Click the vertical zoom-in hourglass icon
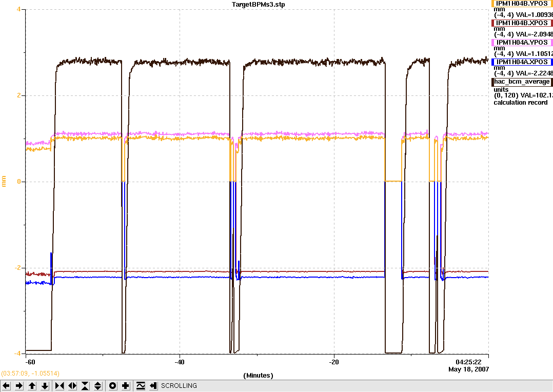The height and width of the screenshot is (392, 553). pyautogui.click(x=85, y=386)
